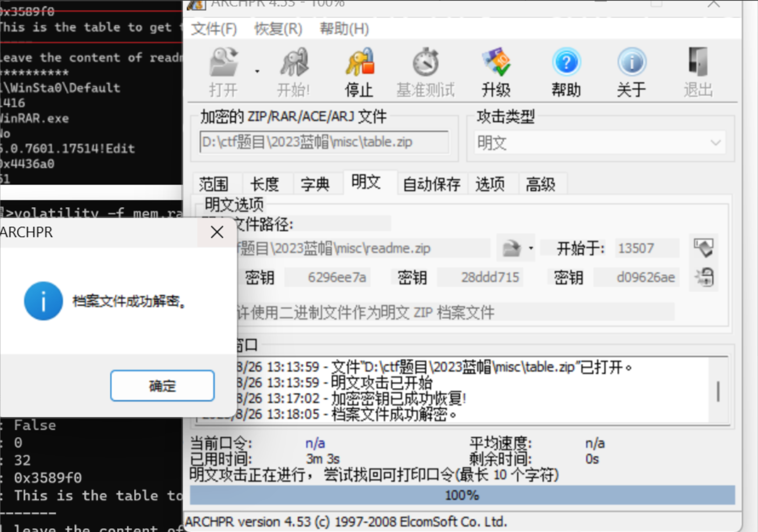Click the Open (打开) toolbar icon

coord(223,72)
